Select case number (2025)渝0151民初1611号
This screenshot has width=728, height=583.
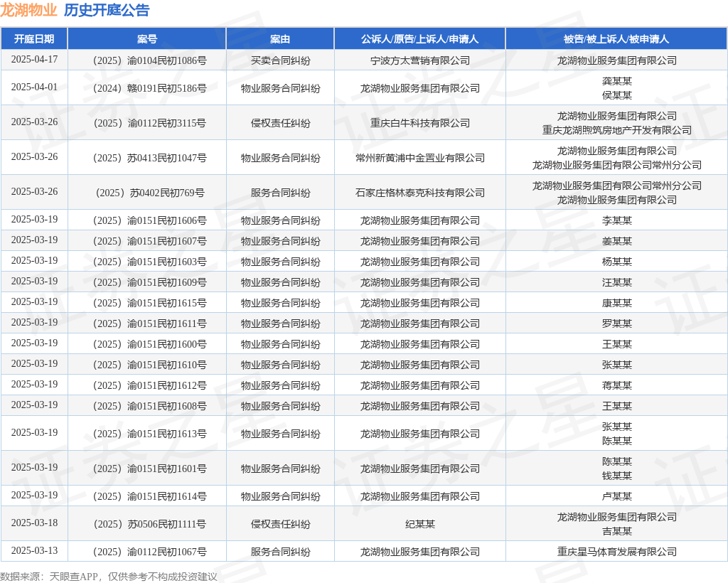pos(149,323)
